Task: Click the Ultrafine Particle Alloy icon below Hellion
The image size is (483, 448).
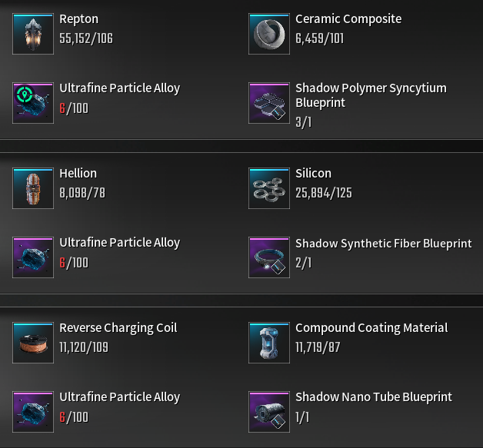Action: tap(33, 257)
